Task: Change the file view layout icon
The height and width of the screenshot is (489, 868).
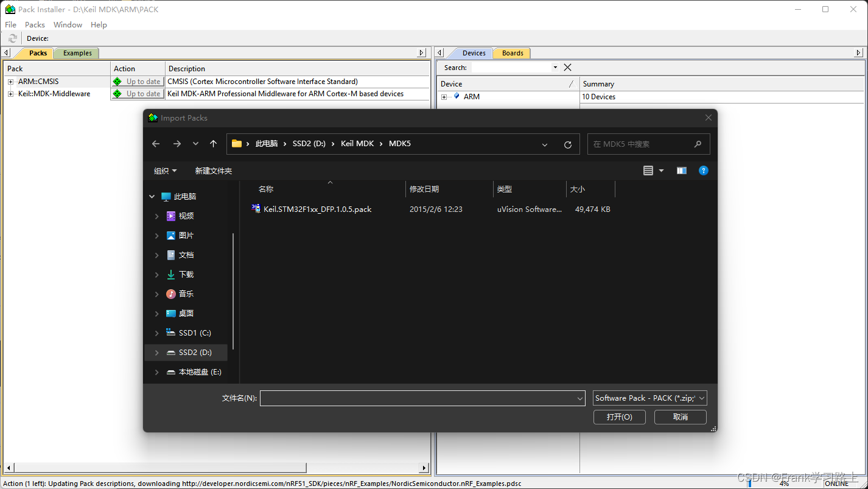Action: click(x=648, y=171)
